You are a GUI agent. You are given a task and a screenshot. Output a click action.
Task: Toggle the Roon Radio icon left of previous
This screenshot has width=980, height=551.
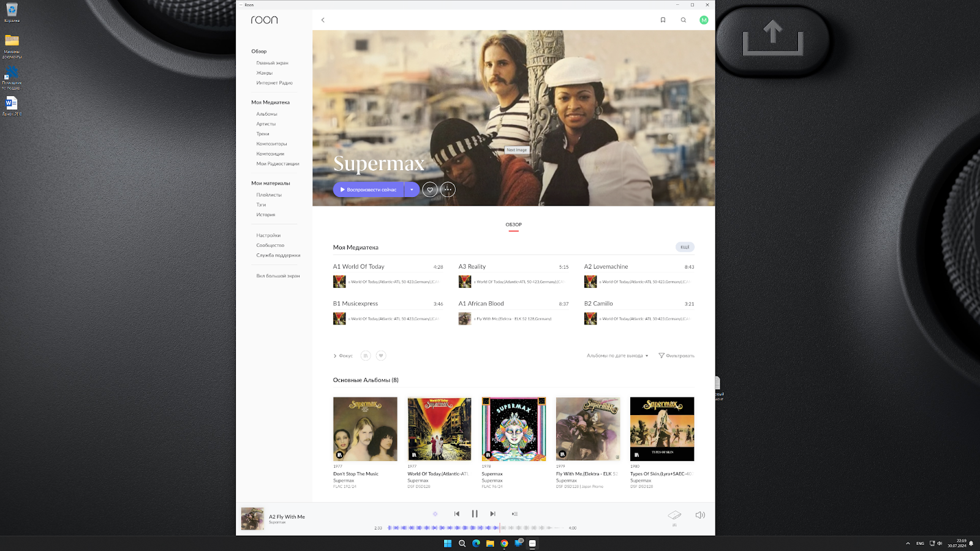coord(435,514)
